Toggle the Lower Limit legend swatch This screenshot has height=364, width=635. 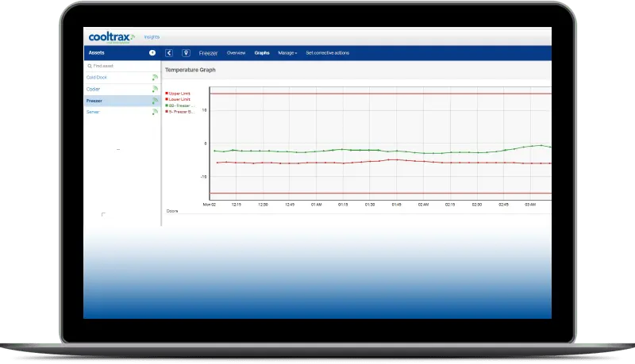pos(167,99)
